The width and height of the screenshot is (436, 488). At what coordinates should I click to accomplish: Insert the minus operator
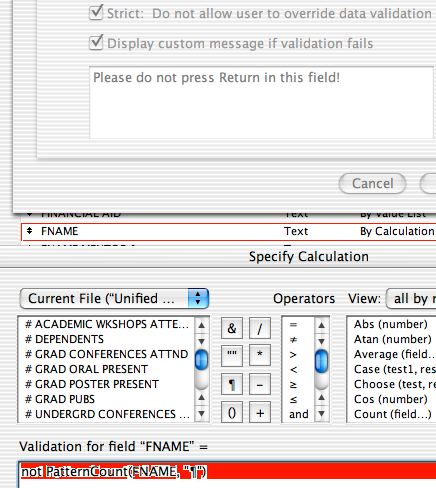(260, 384)
